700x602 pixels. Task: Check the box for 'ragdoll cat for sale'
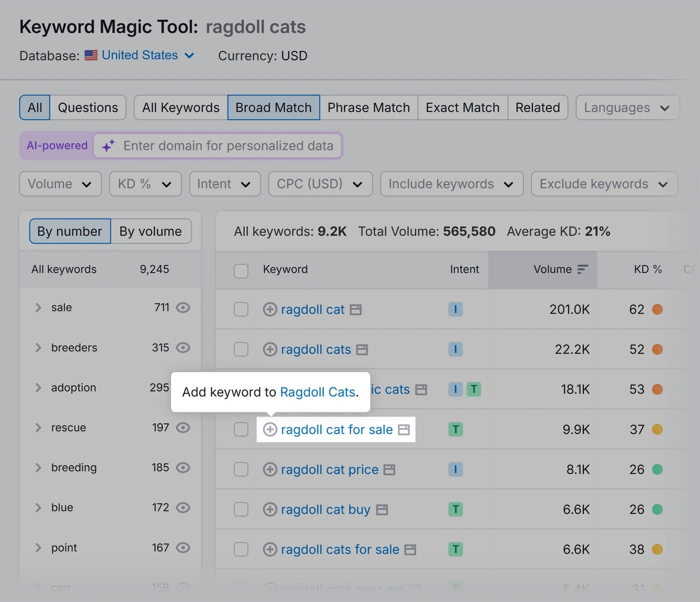tap(241, 430)
